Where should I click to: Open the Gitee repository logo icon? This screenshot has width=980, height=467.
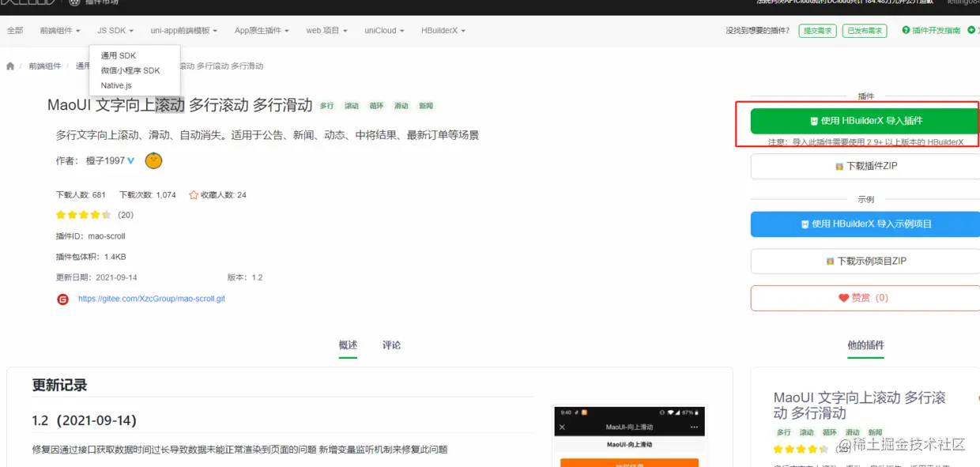(63, 299)
